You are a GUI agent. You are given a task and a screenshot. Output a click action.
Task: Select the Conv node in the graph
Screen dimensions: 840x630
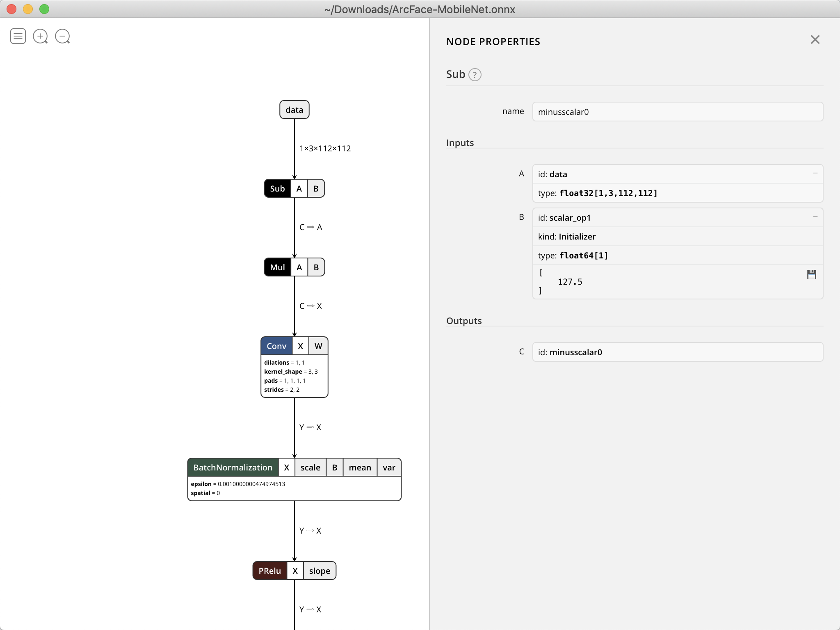point(276,346)
